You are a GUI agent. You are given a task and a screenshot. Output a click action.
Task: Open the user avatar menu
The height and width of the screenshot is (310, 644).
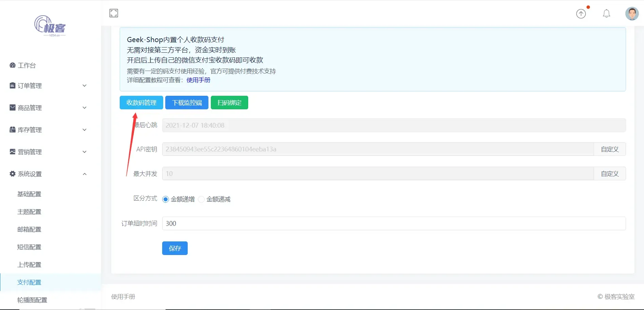632,14
